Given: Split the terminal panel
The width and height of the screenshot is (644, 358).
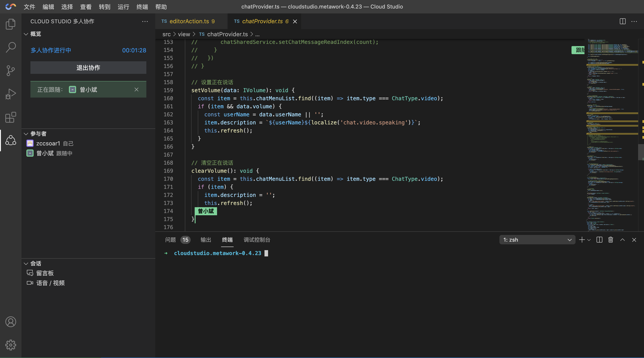Looking at the screenshot, I should pyautogui.click(x=599, y=240).
